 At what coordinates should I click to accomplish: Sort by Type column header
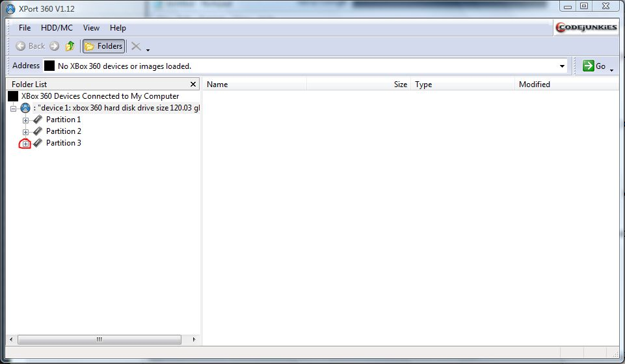(463, 84)
